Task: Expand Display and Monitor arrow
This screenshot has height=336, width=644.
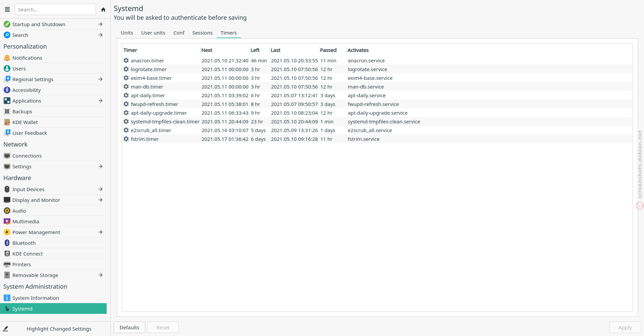Action: coord(101,200)
